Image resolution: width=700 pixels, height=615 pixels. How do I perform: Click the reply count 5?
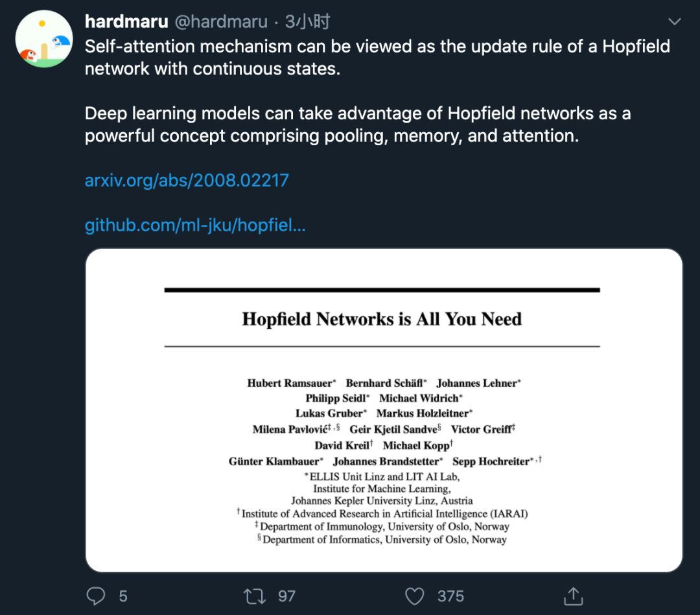pyautogui.click(x=123, y=596)
